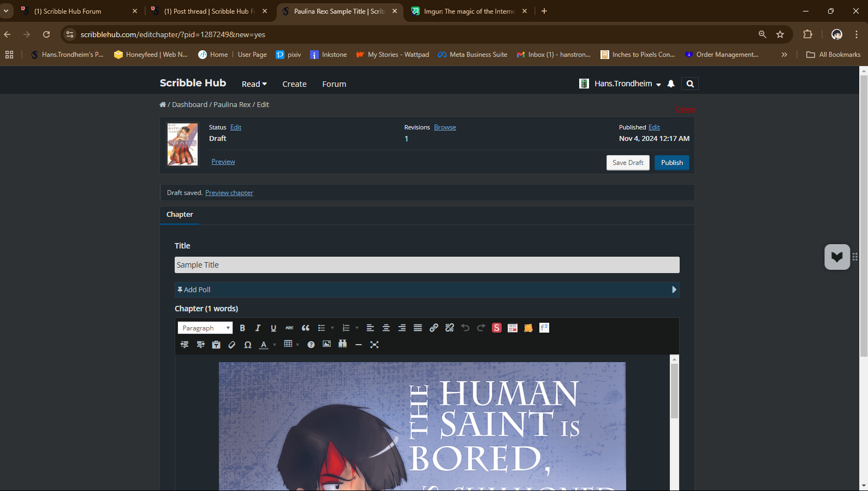
Task: Insert a blockquote using the quote icon
Action: tap(306, 328)
